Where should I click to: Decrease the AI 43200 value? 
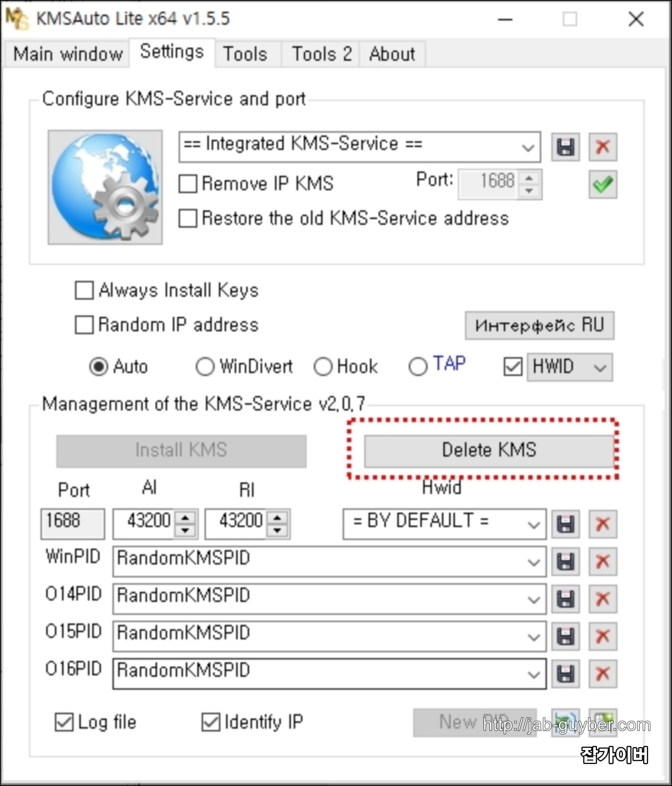click(x=185, y=530)
